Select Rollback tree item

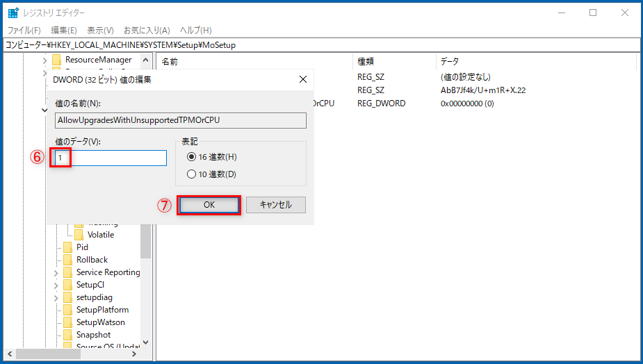92,260
